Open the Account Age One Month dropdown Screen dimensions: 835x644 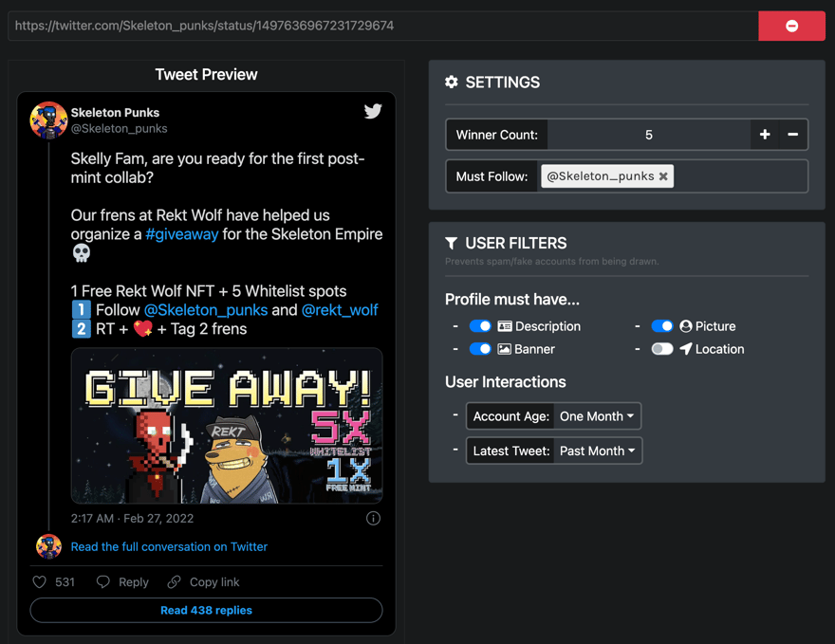click(x=597, y=416)
